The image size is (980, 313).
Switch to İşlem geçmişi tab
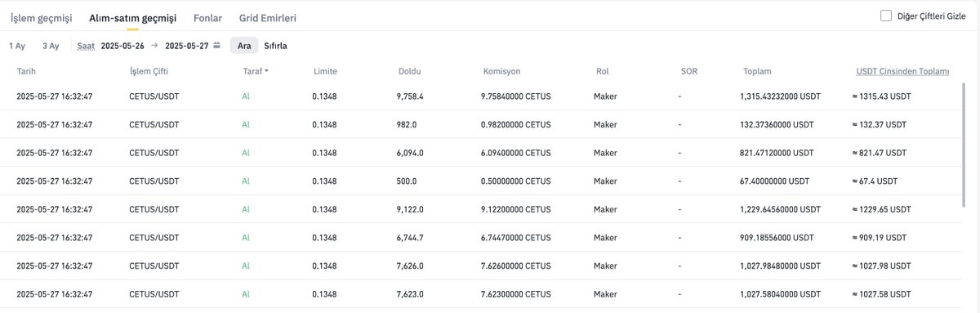(41, 17)
